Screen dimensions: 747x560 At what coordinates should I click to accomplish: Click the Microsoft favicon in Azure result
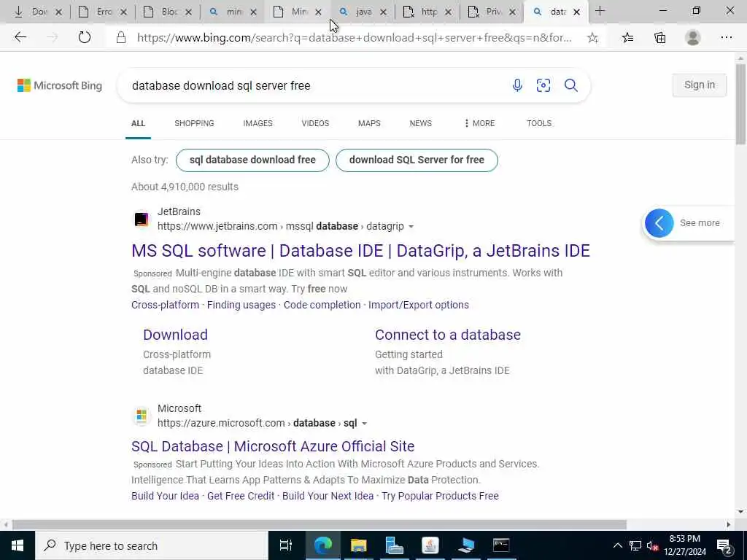coord(141,416)
